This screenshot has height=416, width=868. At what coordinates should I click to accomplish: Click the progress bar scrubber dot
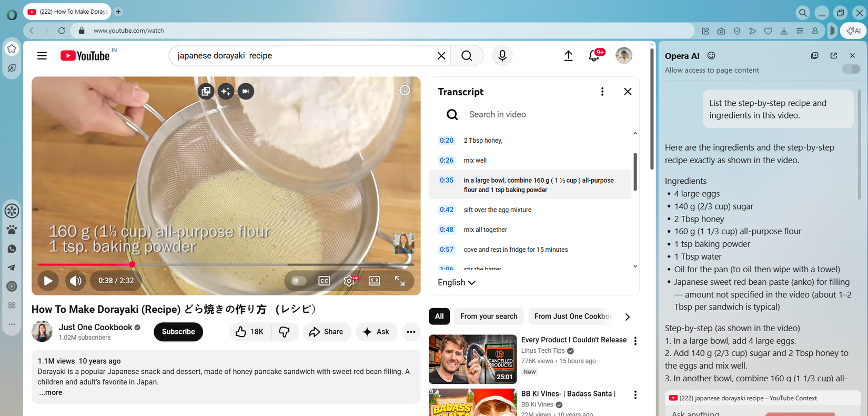(132, 264)
